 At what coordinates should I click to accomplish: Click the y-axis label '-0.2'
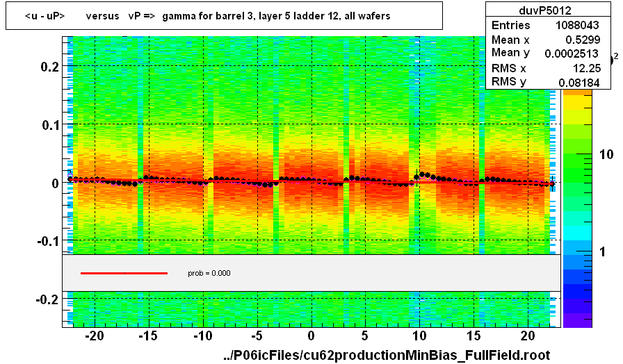coord(48,299)
